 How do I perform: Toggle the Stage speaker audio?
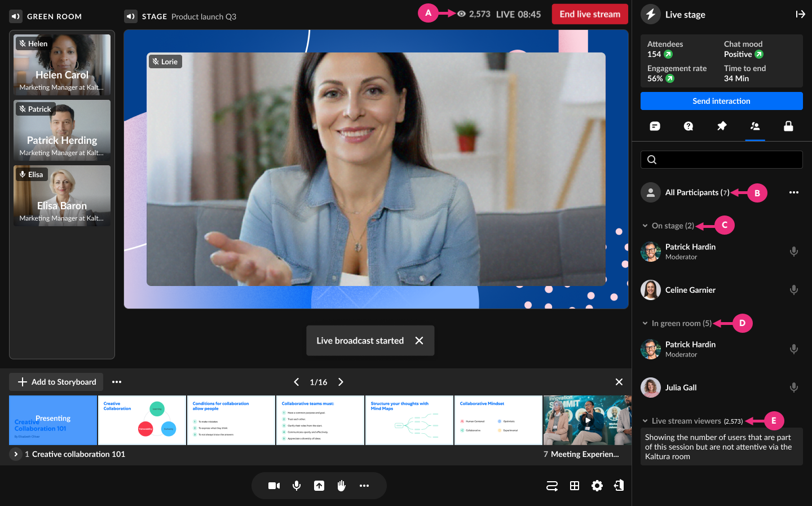click(131, 16)
